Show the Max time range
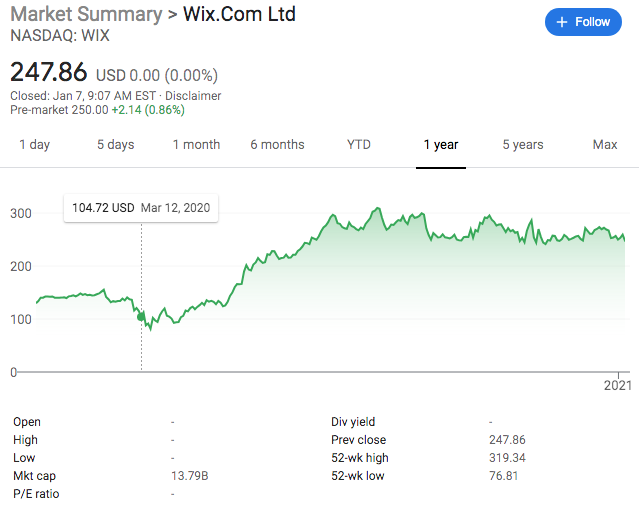639x508 pixels. 605,145
